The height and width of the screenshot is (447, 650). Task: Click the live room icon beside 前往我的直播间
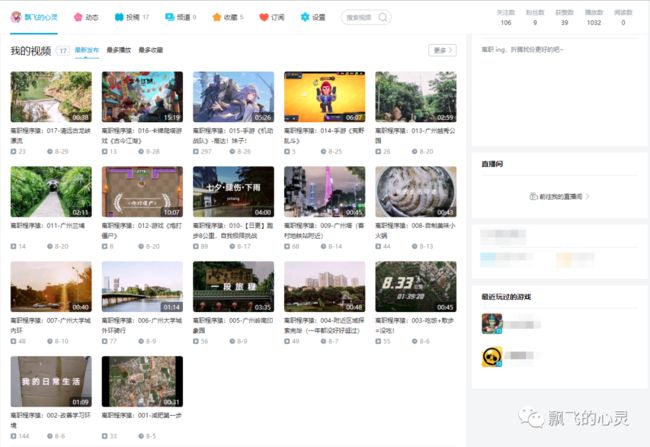tap(533, 196)
